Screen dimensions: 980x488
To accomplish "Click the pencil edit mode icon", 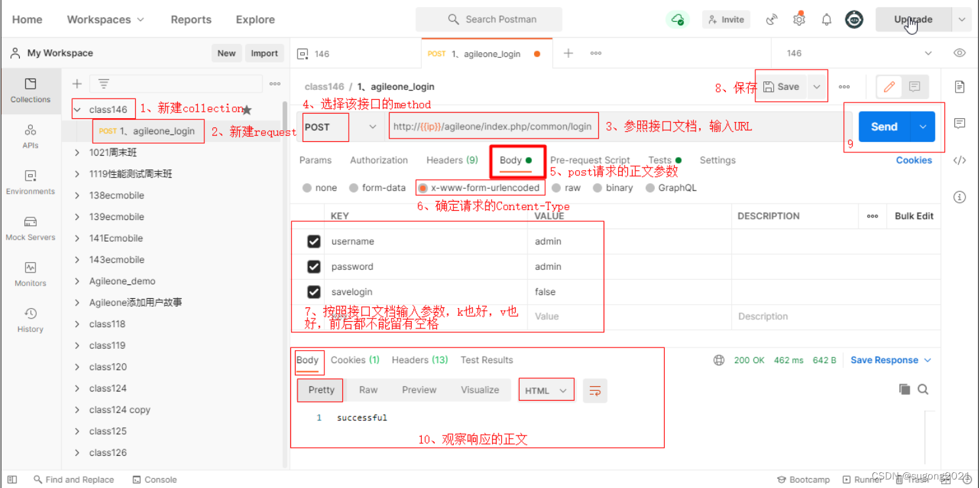I will [889, 87].
